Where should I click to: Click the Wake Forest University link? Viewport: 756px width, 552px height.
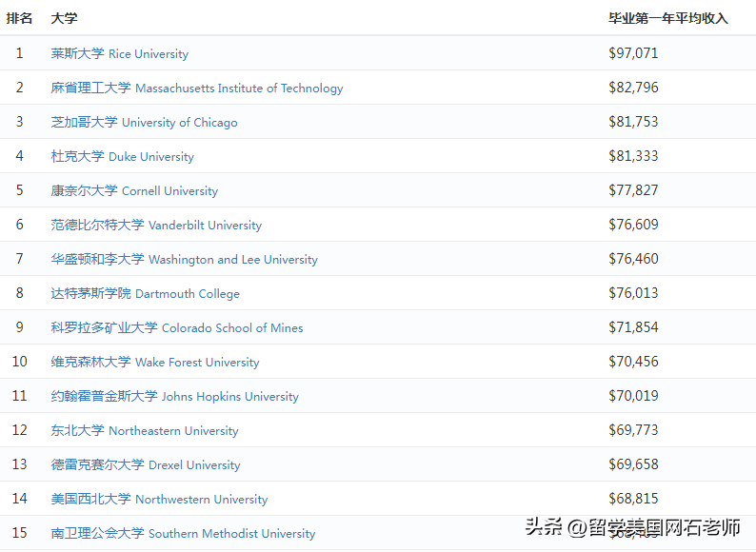tap(155, 363)
